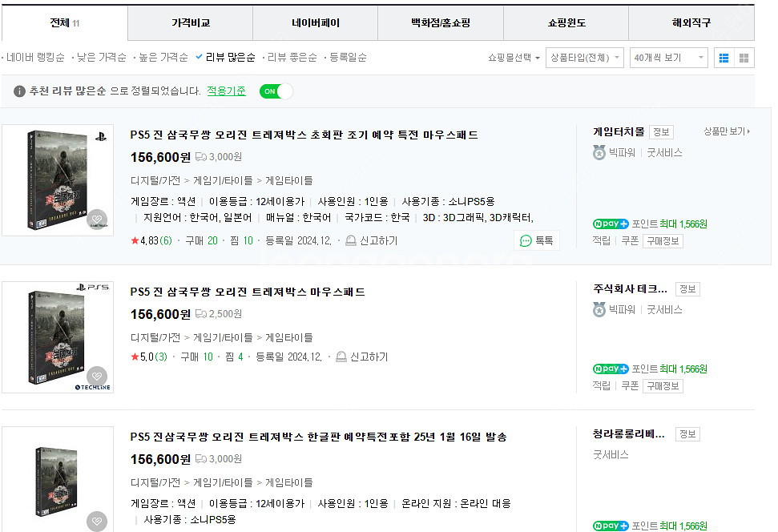Open third product title 25년 1월 16일 발송
This screenshot has width=778, height=532.
tap(319, 437)
